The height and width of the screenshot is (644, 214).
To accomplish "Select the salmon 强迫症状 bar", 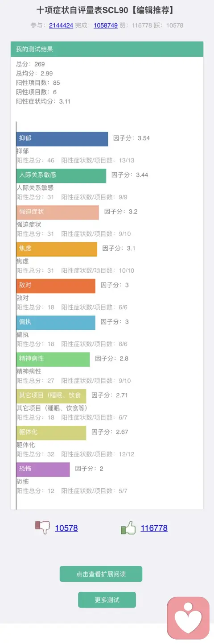I will pos(58,212).
